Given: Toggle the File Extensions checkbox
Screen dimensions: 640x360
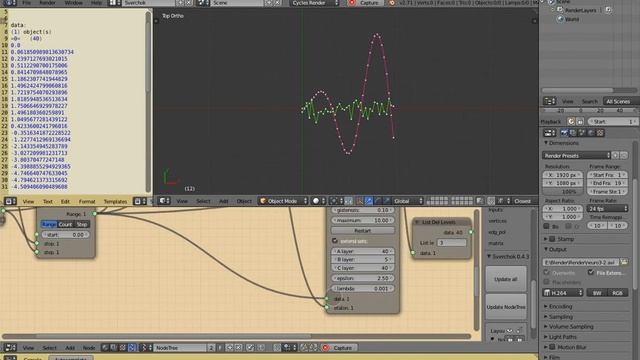Looking at the screenshot, I should [x=591, y=272].
